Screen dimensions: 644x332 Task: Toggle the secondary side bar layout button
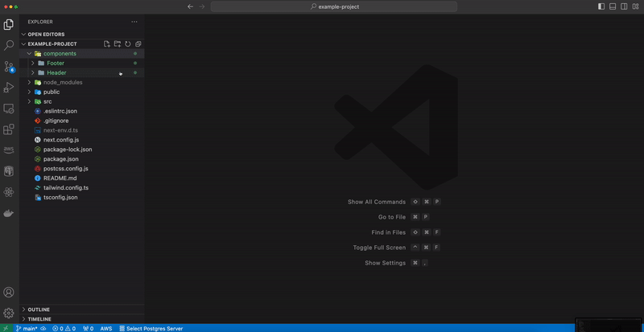(624, 6)
